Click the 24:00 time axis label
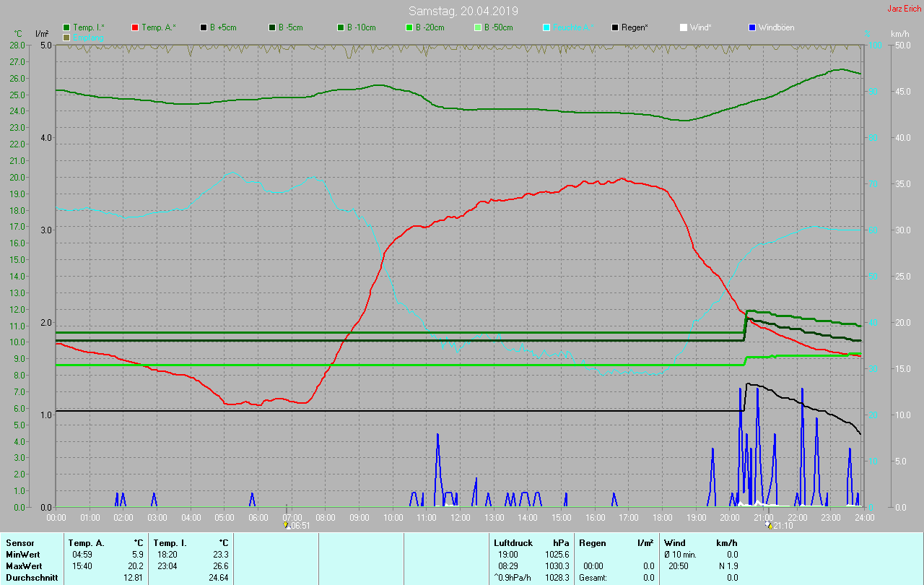This screenshot has height=585, width=924. point(864,518)
